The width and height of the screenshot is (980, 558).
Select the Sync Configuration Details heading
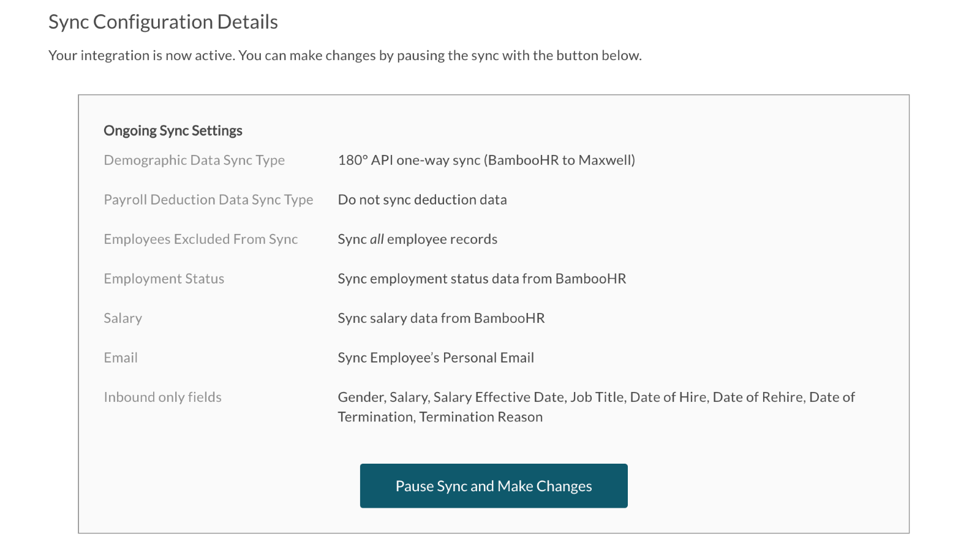[163, 22]
